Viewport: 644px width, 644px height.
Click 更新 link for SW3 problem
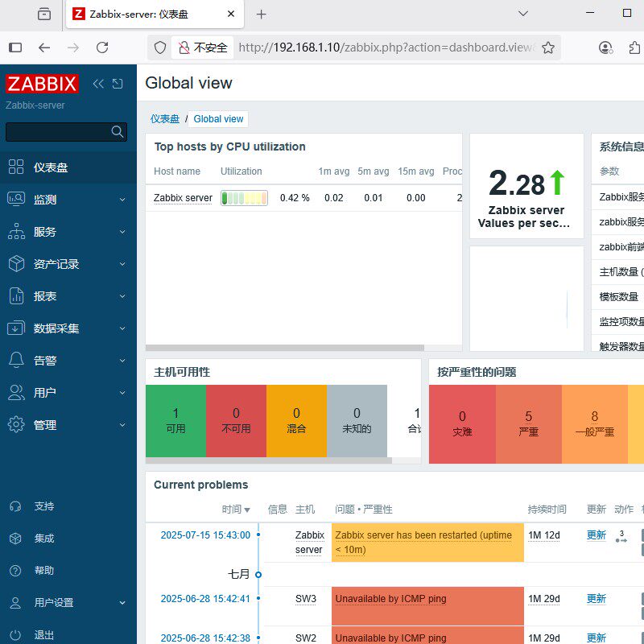coord(597,599)
